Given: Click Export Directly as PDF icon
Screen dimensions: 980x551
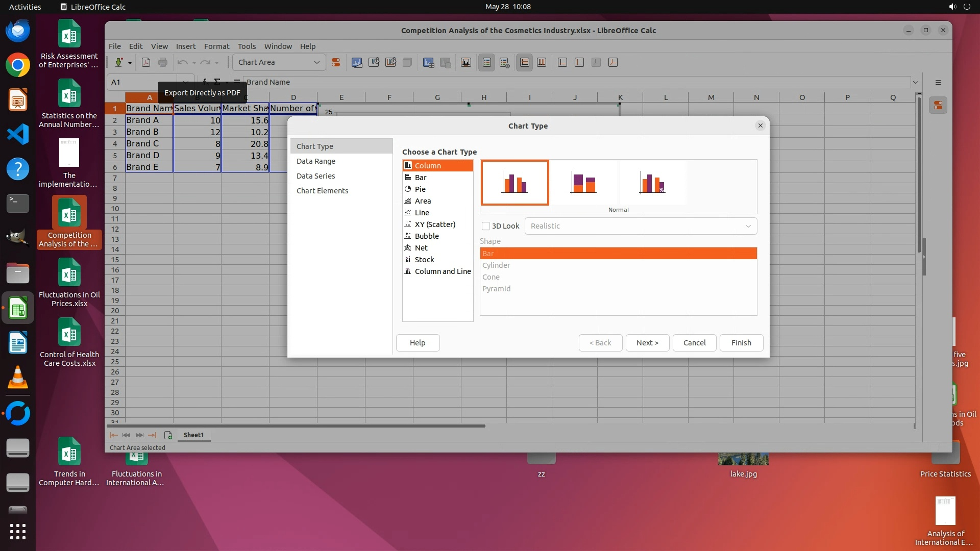Looking at the screenshot, I should pos(146,62).
